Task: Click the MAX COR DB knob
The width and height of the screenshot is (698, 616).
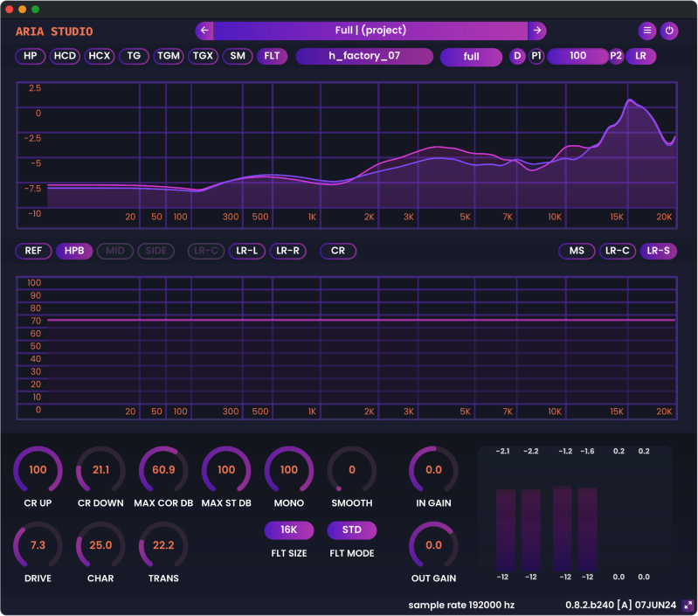Action: pos(163,470)
